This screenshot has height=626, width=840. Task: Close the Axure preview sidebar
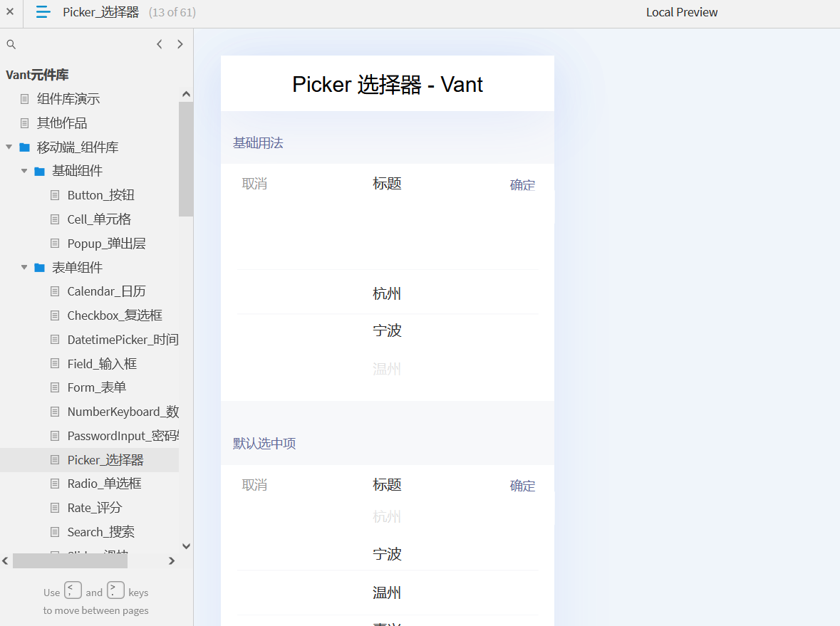tap(10, 11)
